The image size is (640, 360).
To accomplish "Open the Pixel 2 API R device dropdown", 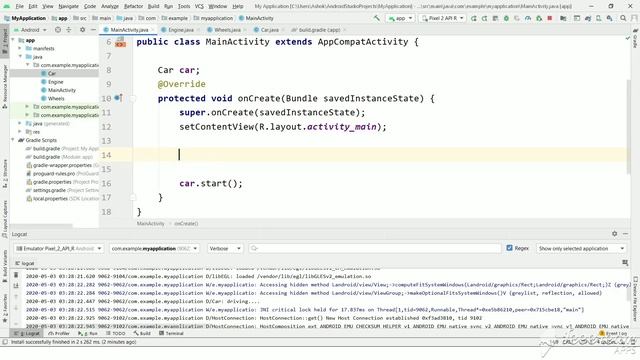I will tap(442, 18).
